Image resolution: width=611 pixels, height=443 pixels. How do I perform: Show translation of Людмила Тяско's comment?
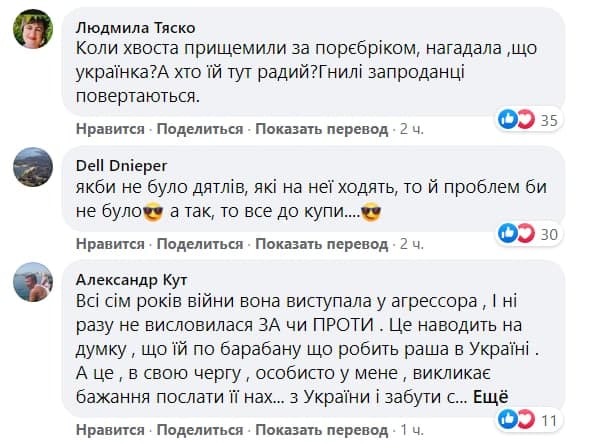click(x=321, y=130)
